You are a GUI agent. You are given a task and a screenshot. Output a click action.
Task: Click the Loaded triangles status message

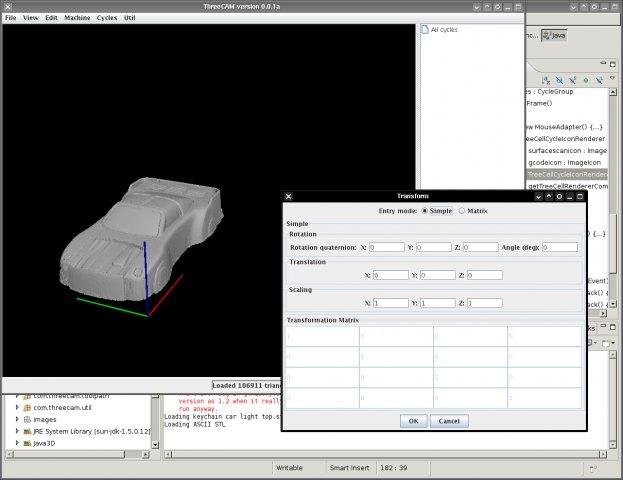point(247,385)
